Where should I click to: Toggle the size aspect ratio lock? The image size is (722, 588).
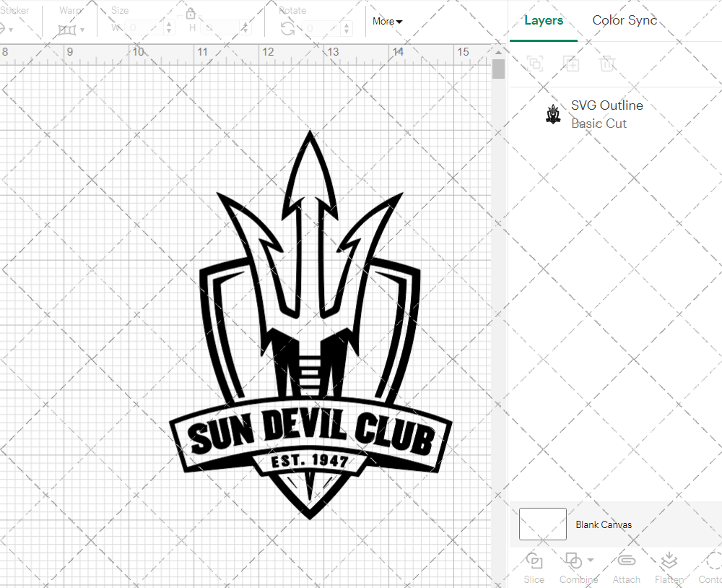tap(190, 13)
